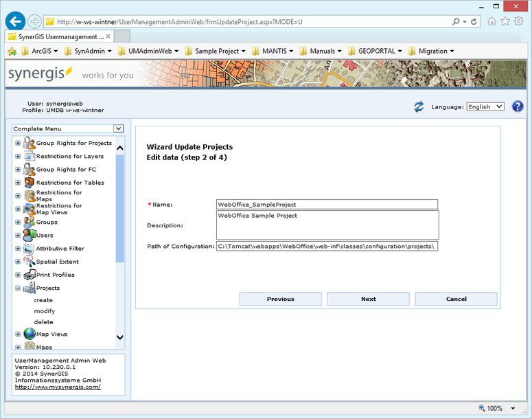Click into the Name input field
Image resolution: width=532 pixels, height=419 pixels.
[327, 205]
